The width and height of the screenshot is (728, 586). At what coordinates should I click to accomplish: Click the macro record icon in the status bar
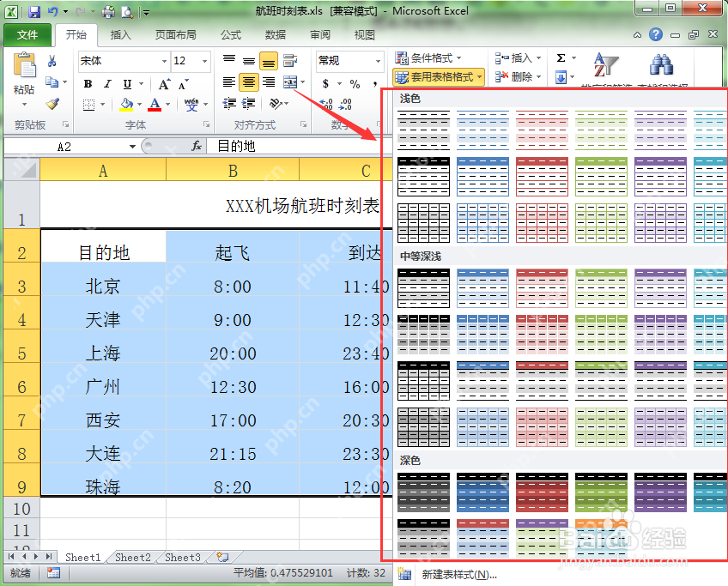53,573
